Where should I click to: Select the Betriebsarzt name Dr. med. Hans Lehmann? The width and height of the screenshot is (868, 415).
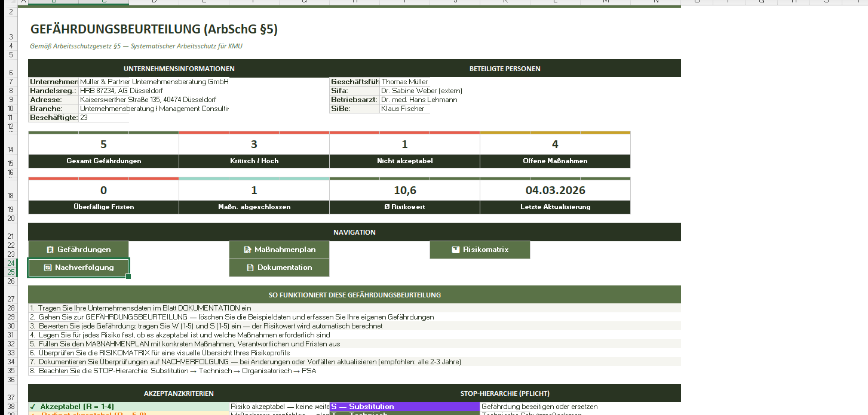point(419,100)
